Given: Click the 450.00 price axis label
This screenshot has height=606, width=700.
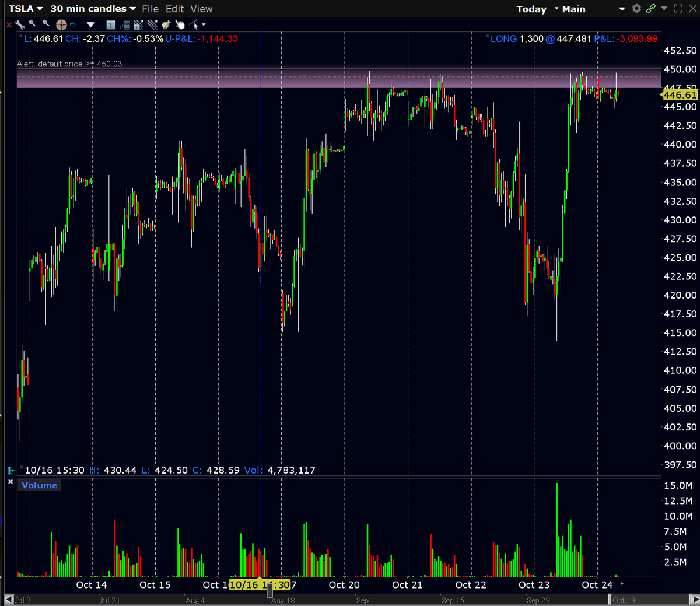Looking at the screenshot, I should (x=680, y=69).
